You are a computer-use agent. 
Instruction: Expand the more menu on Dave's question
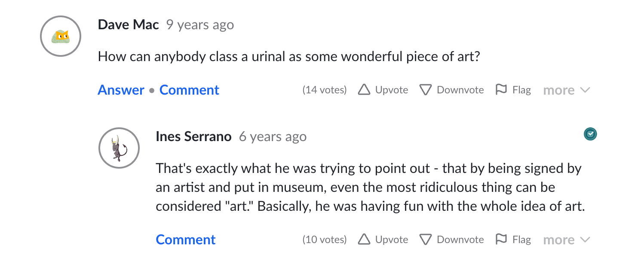(x=566, y=90)
